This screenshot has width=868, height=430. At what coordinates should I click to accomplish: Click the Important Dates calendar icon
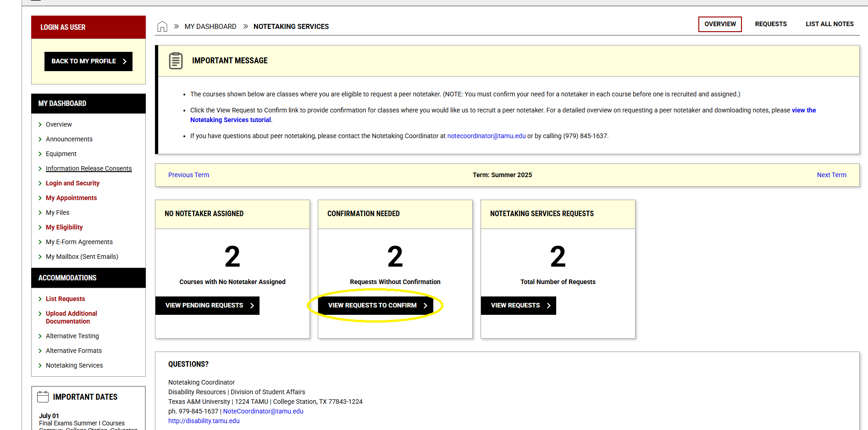pos(43,397)
